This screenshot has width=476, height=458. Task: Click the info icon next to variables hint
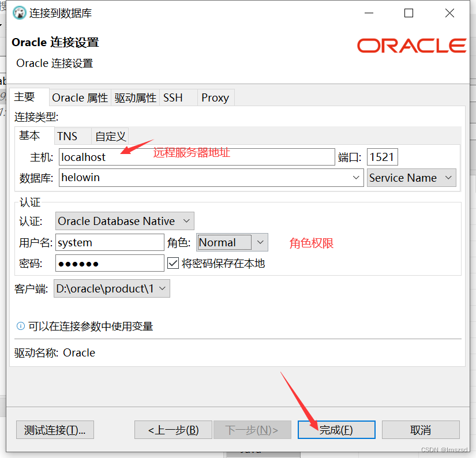tap(20, 326)
